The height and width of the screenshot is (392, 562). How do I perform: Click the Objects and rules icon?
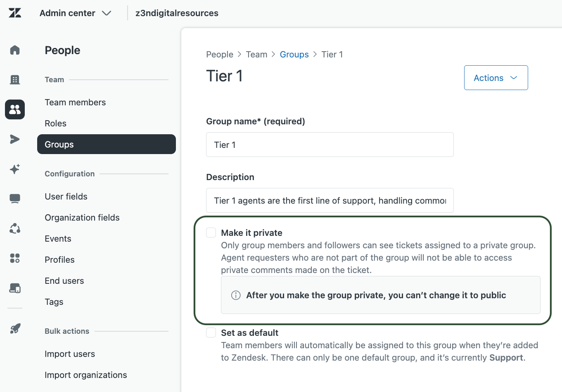pyautogui.click(x=14, y=228)
